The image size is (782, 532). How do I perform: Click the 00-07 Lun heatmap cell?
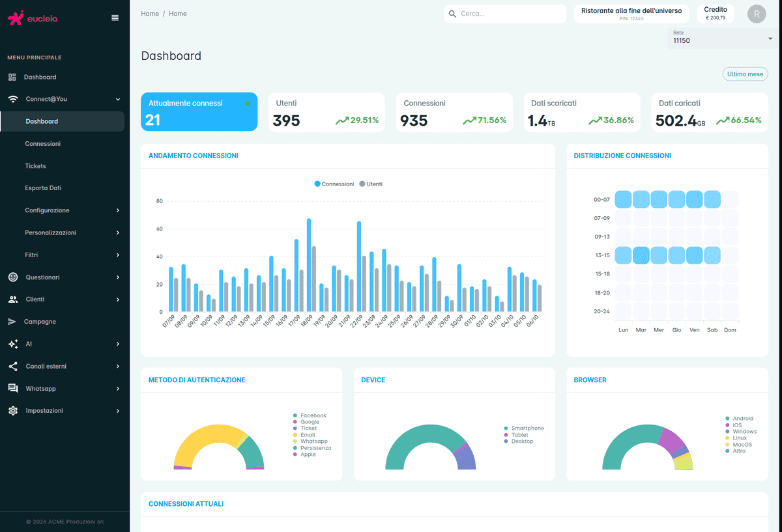click(x=624, y=199)
